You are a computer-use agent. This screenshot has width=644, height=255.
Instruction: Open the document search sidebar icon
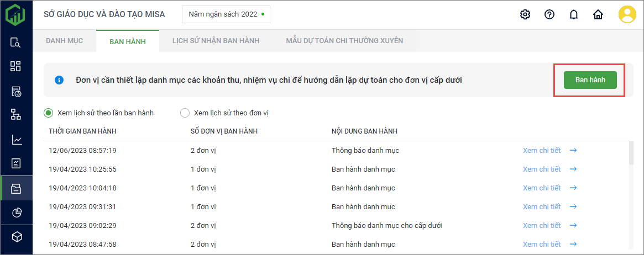pos(16,42)
